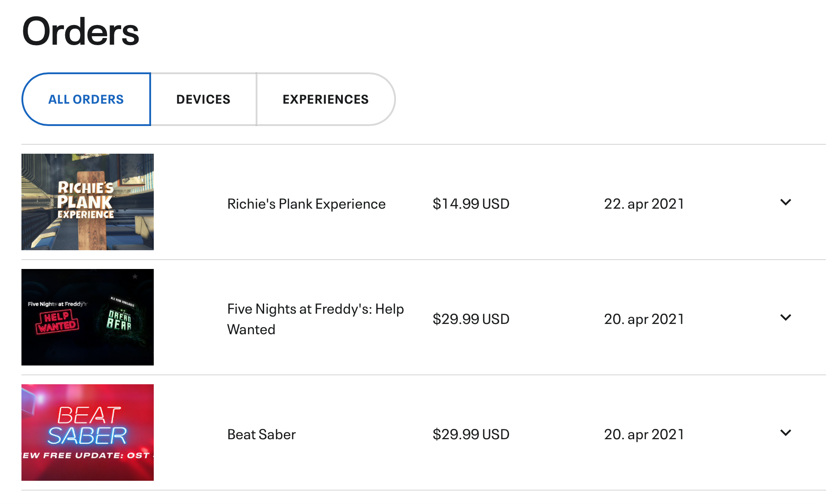Click the Beat Saber 20. apr 2021 date
The height and width of the screenshot is (504, 834).
point(644,434)
